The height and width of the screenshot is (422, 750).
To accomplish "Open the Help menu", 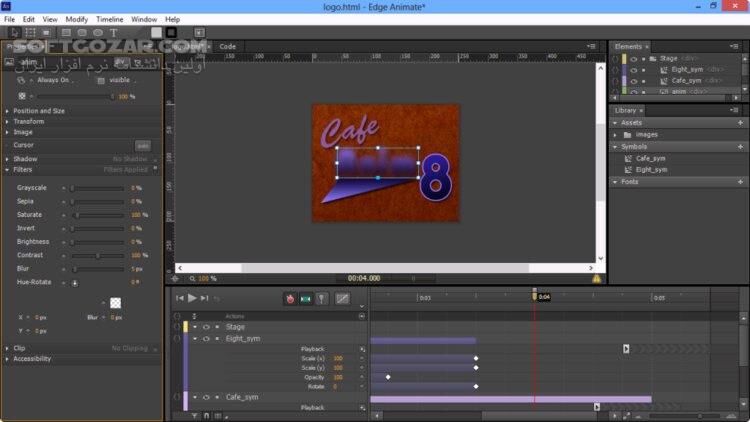I will point(172,19).
